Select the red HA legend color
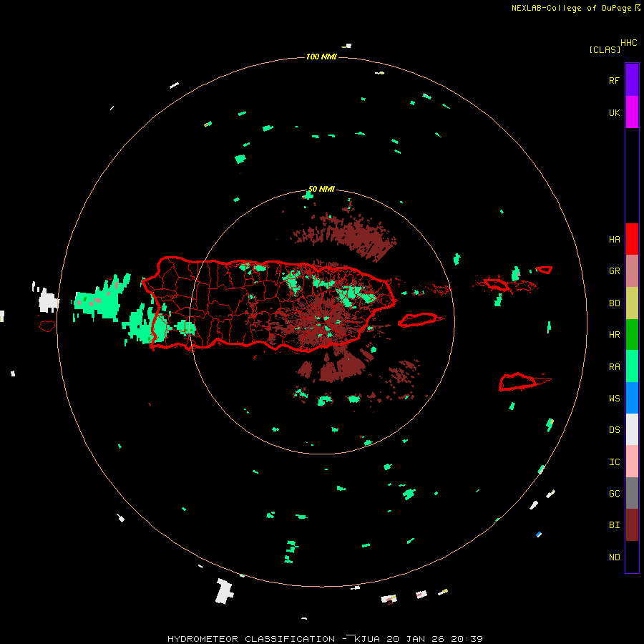Viewport: 644px width, 644px height. [x=632, y=239]
